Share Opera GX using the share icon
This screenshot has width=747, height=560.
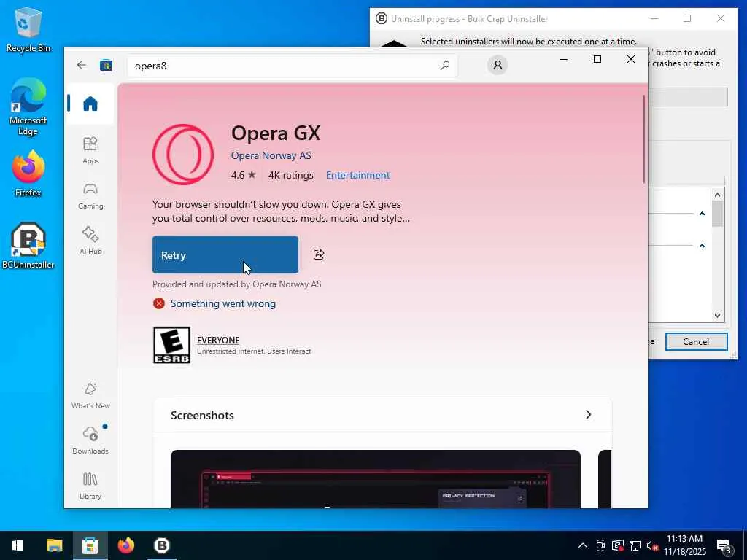pos(319,254)
